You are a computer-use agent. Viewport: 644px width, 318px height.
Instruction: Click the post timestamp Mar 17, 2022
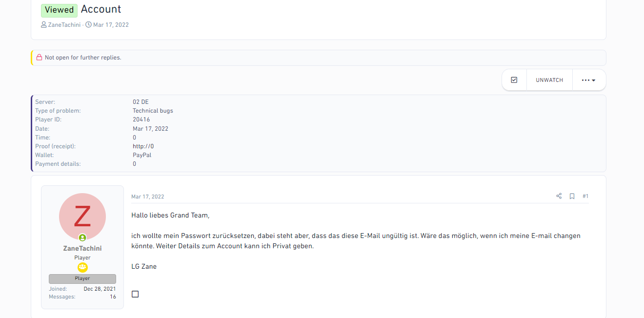(x=148, y=197)
